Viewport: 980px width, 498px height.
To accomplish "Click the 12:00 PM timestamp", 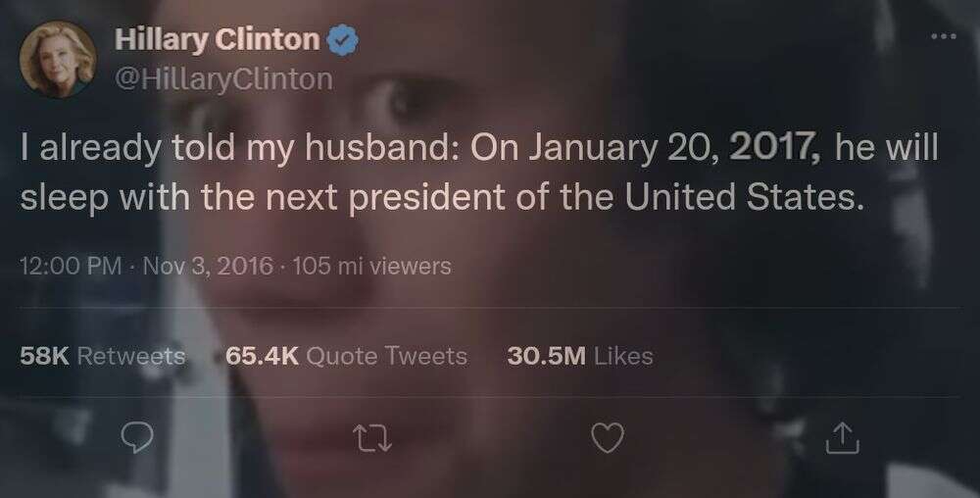I will (71, 266).
